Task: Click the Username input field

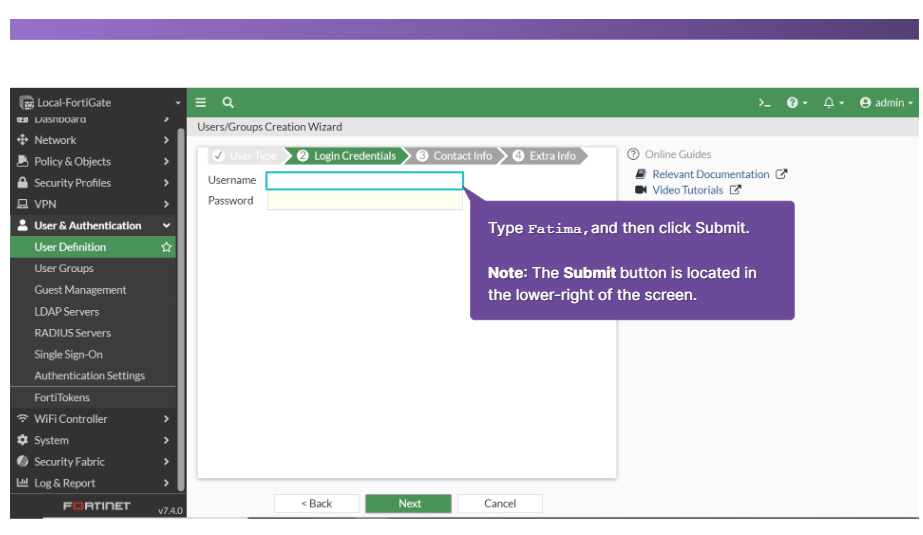Action: 364,181
